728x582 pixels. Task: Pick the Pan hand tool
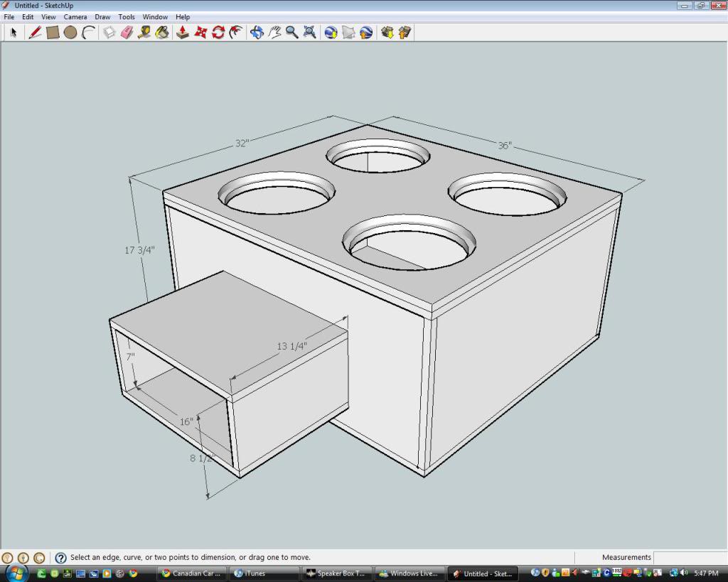tap(274, 33)
